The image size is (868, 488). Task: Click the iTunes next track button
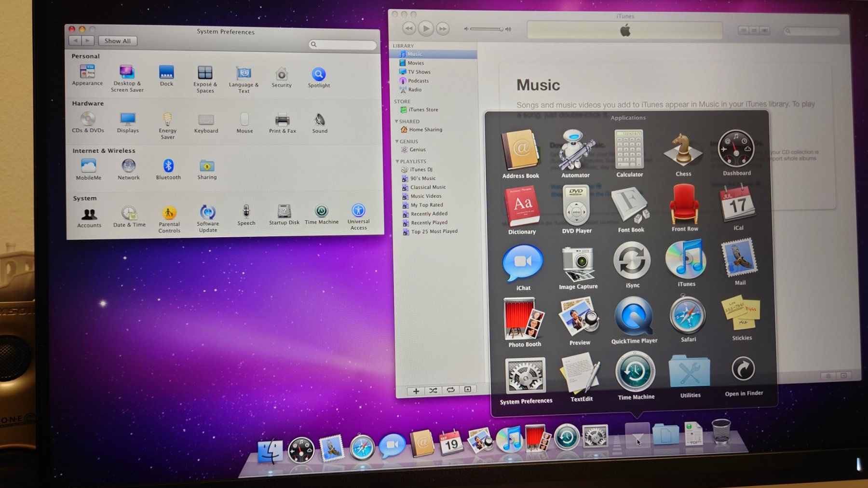click(443, 29)
